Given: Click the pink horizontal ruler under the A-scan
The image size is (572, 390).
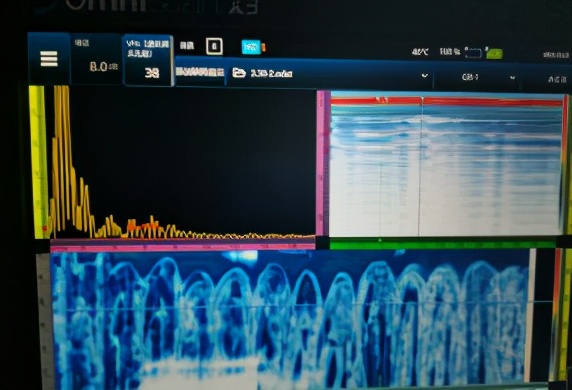Looking at the screenshot, I should (183, 248).
